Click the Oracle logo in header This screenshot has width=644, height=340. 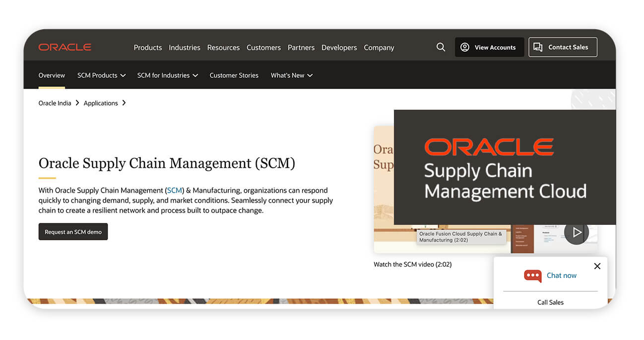(65, 47)
